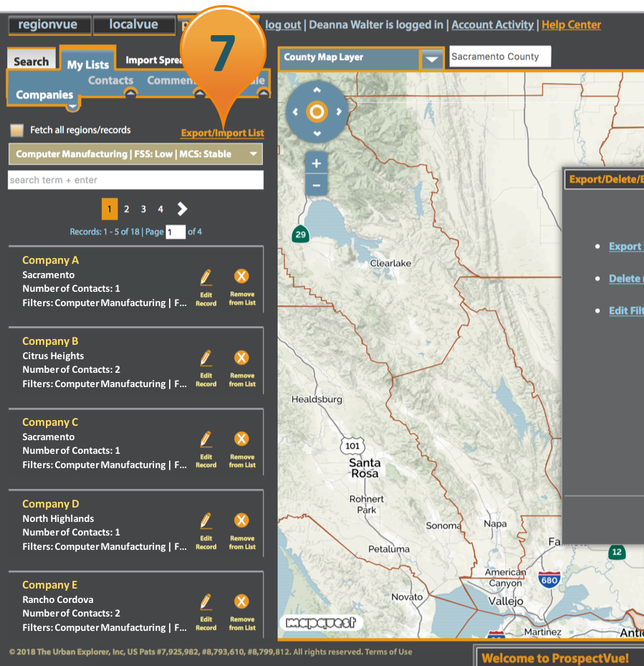The height and width of the screenshot is (666, 644).
Task: Edit the Company E record pencil icon
Action: pyautogui.click(x=206, y=602)
